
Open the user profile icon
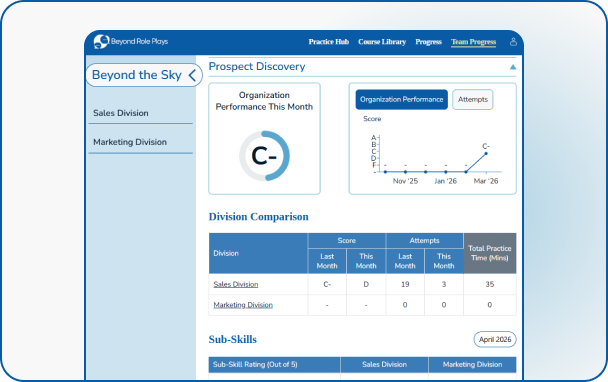click(513, 41)
